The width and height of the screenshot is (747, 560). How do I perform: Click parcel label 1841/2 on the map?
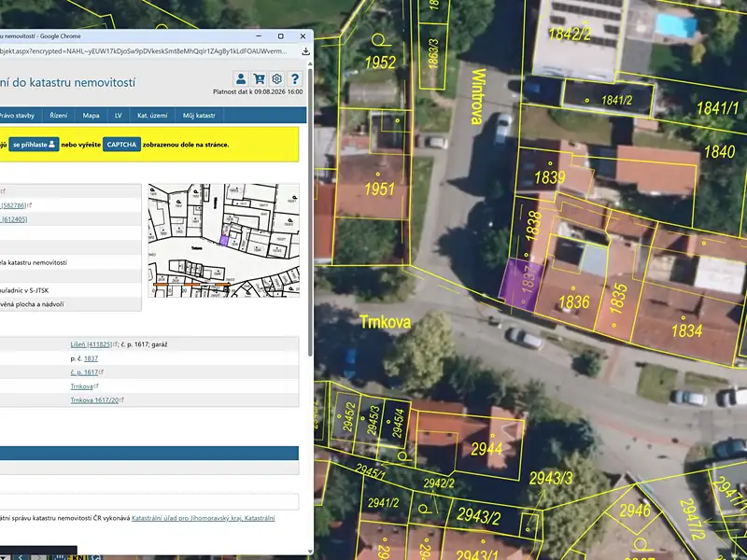[x=617, y=100]
